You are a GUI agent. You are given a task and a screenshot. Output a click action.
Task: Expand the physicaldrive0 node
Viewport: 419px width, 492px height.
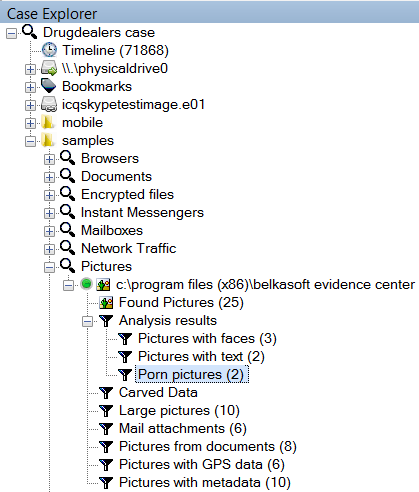[x=30, y=69]
